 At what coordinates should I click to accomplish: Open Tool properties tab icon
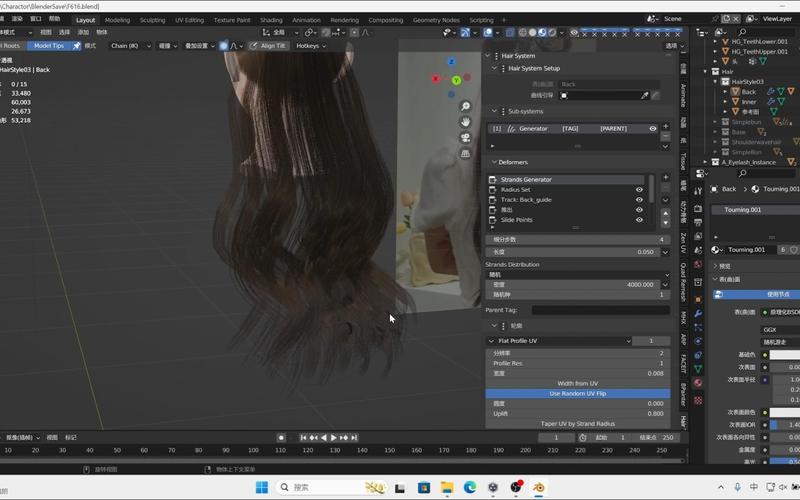[x=698, y=191]
